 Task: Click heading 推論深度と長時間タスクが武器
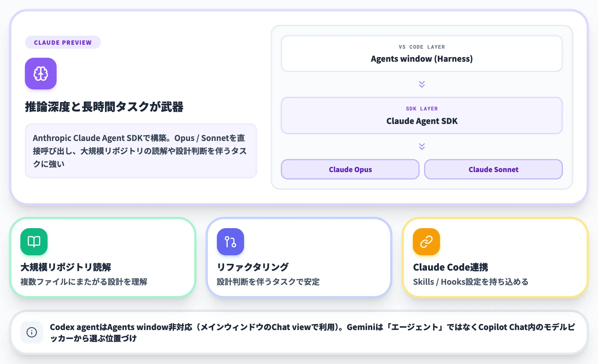click(x=104, y=107)
